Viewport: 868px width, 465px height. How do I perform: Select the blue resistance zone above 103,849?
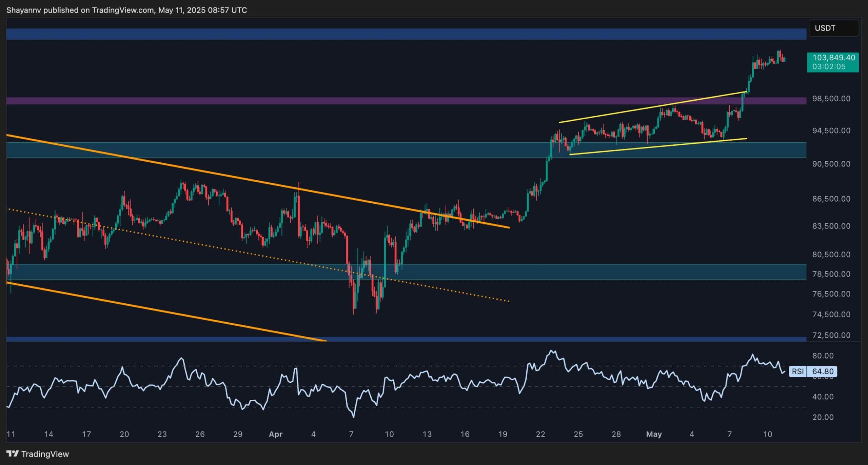click(x=406, y=34)
